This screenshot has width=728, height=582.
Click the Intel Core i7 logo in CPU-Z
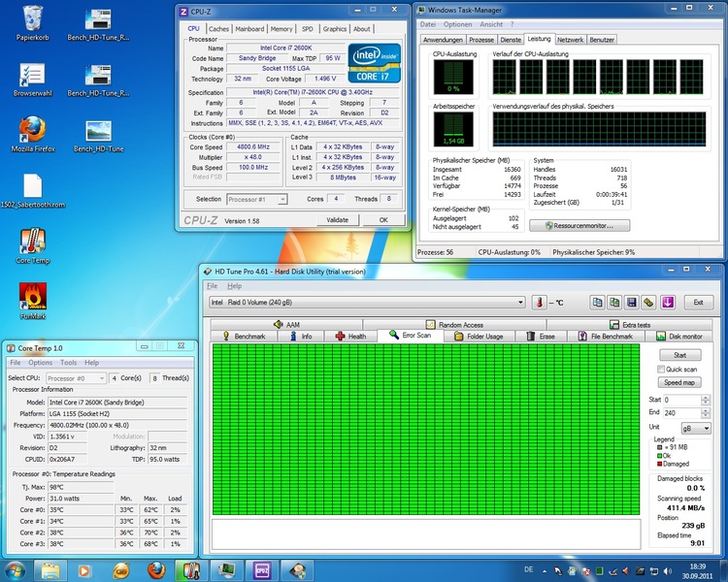pyautogui.click(x=374, y=63)
